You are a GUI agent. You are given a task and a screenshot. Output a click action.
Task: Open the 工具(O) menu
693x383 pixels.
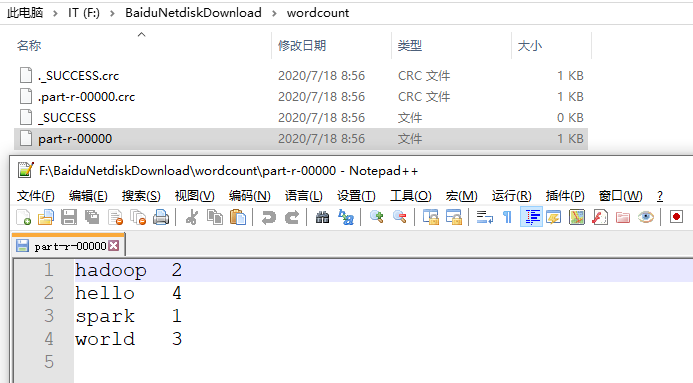(411, 196)
